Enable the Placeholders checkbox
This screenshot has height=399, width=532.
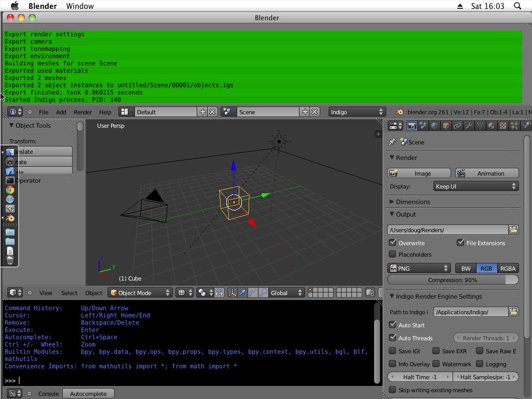pos(392,255)
